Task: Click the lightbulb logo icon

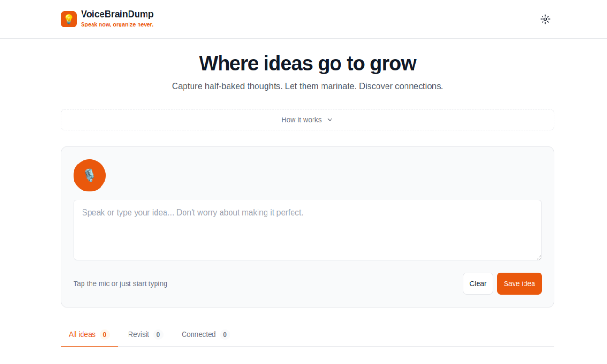Action: (69, 19)
